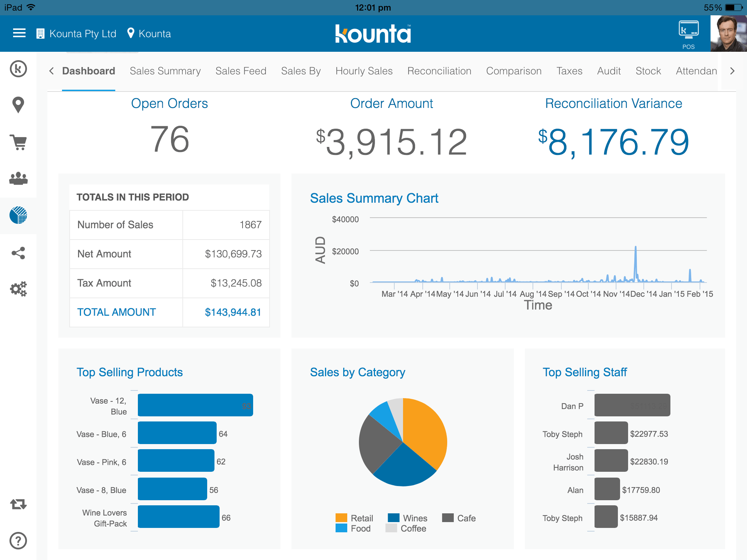The width and height of the screenshot is (747, 560).
Task: Open the People group icon in sidebar
Action: pyautogui.click(x=18, y=178)
